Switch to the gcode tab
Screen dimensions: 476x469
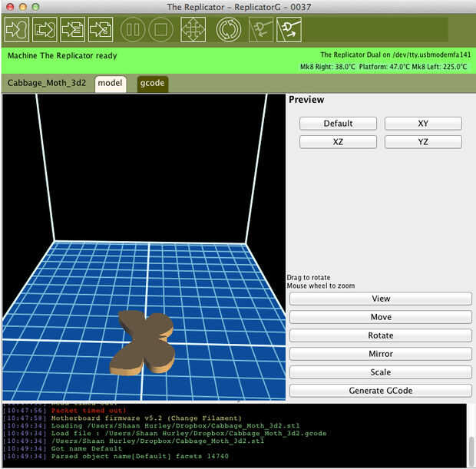point(152,83)
